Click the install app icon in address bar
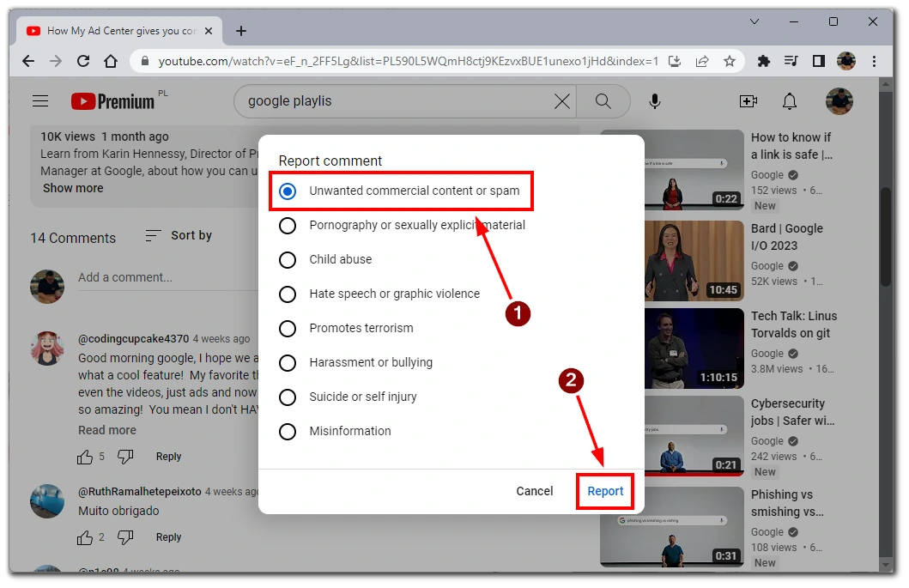 coord(674,61)
